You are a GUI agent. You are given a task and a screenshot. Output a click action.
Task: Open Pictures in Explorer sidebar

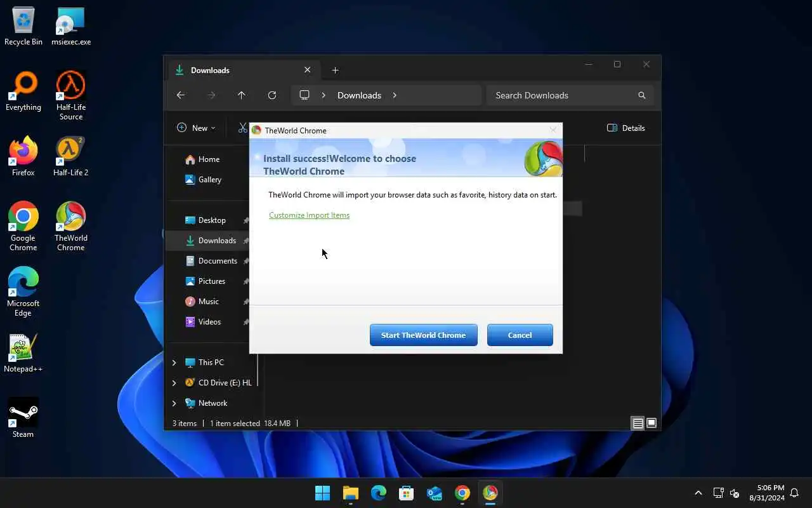coord(212,281)
